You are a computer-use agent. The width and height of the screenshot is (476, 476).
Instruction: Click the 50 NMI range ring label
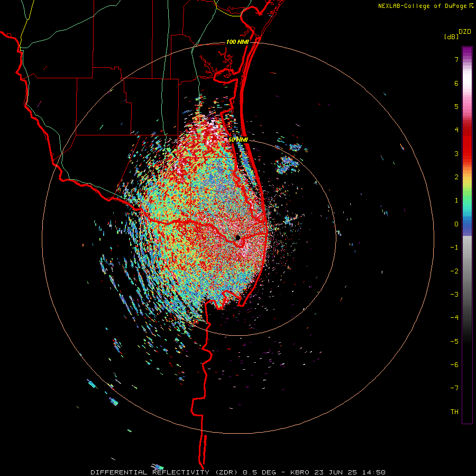tap(238, 140)
